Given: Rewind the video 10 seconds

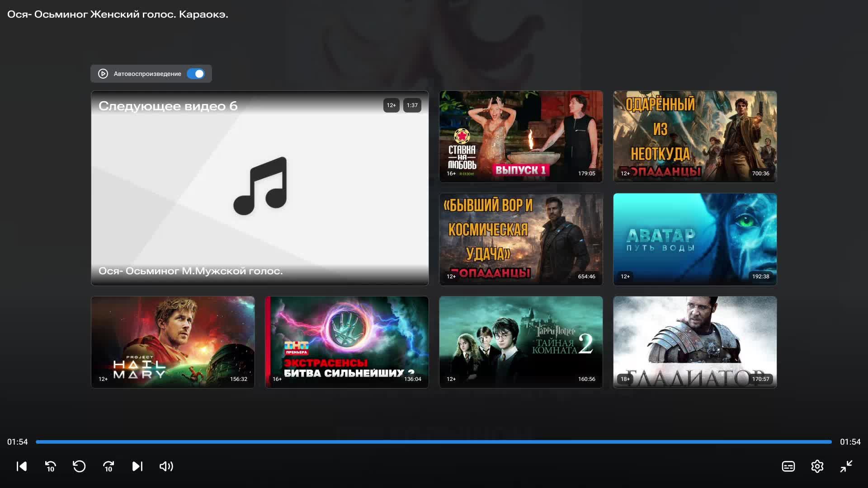Looking at the screenshot, I should (51, 466).
